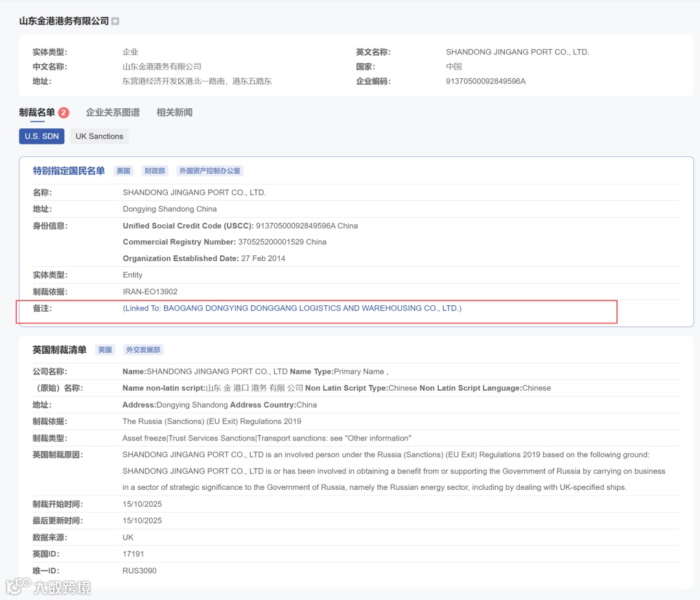
Task: Open linked BAOGANG DONGYING DONGGANG LOGISTICS entity
Action: pyautogui.click(x=292, y=308)
